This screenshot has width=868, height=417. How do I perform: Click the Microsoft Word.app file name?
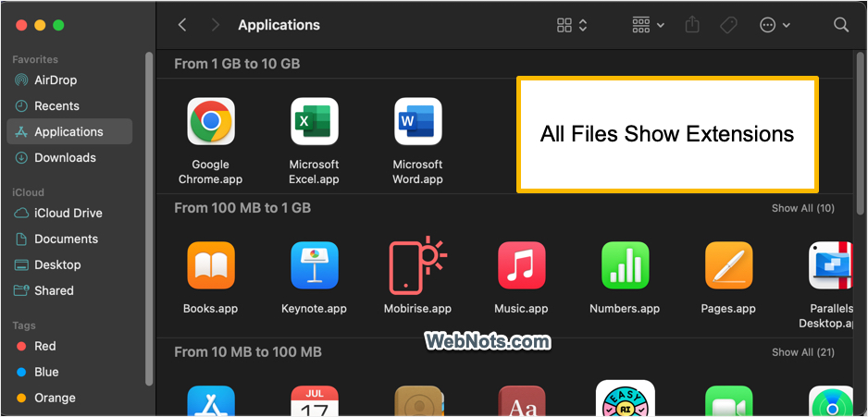point(418,172)
